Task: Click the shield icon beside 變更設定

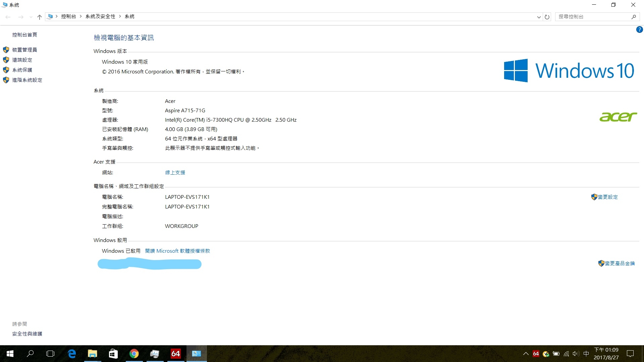Action: point(594,197)
